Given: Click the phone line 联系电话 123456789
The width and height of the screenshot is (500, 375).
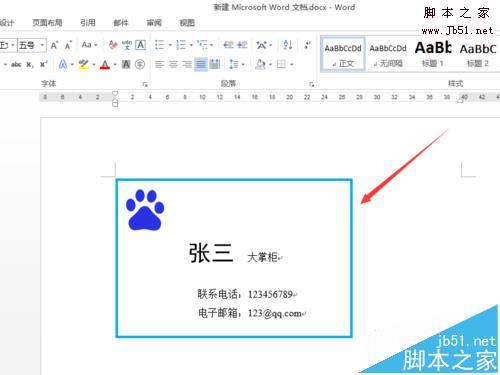Looking at the screenshot, I should coord(245,294).
